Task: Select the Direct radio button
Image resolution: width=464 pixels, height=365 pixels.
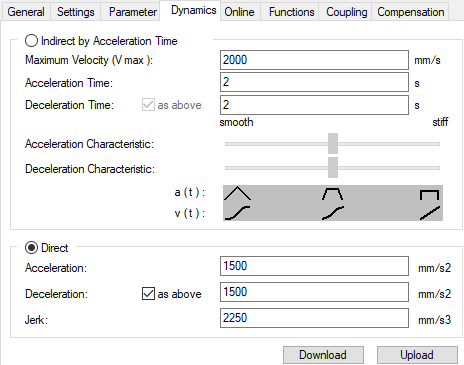Action: pyautogui.click(x=31, y=248)
